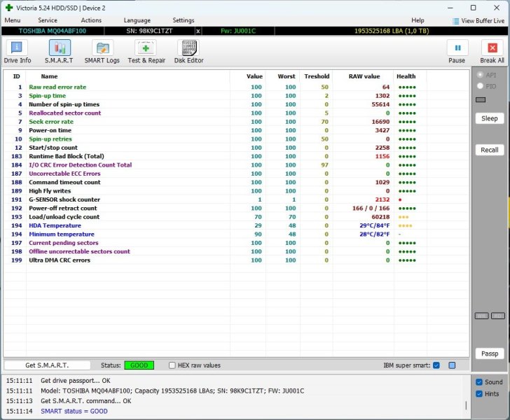Enable the HEX raw values checkbox
The image size is (510, 420).
[172, 365]
